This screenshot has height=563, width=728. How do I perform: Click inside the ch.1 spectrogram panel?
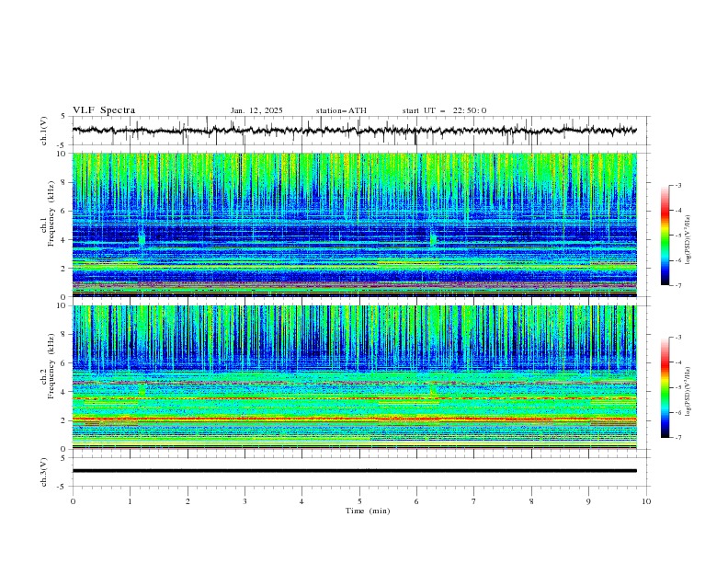coord(355,224)
